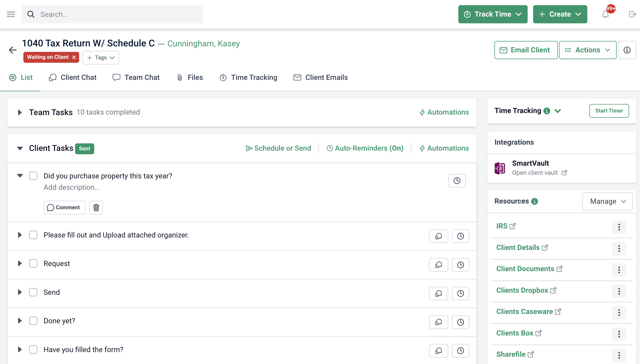
Task: Open the work info icon button
Action: (627, 50)
